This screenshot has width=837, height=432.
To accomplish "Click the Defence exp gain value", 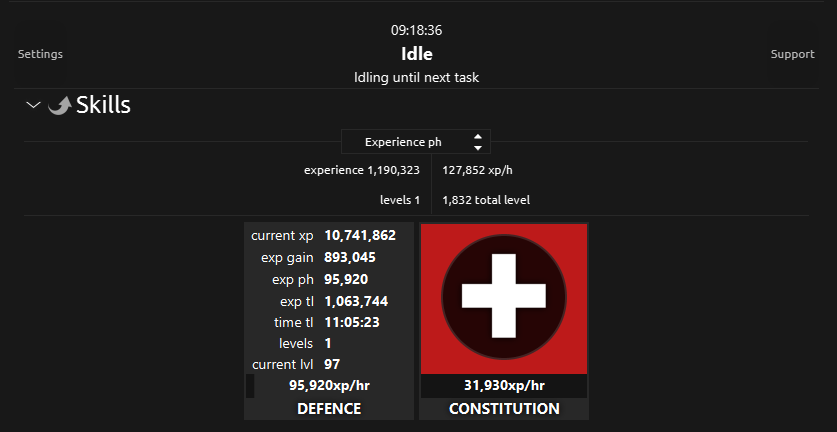I will tap(353, 257).
